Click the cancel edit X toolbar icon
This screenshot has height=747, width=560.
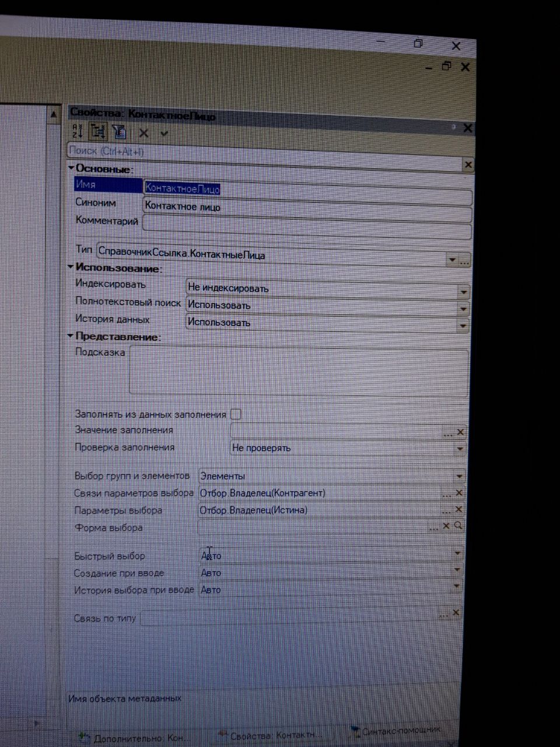pyautogui.click(x=143, y=134)
